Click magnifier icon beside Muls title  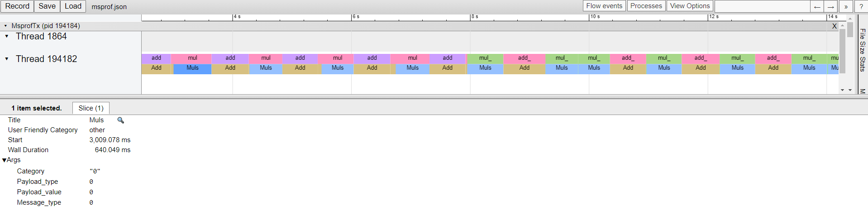point(121,120)
